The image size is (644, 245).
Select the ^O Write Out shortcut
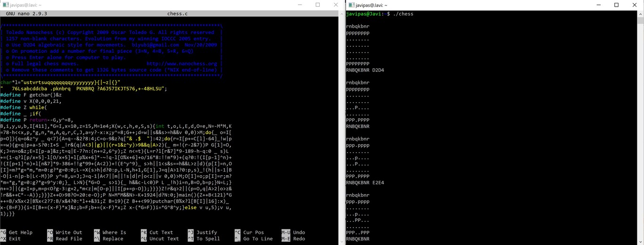tap(65, 232)
